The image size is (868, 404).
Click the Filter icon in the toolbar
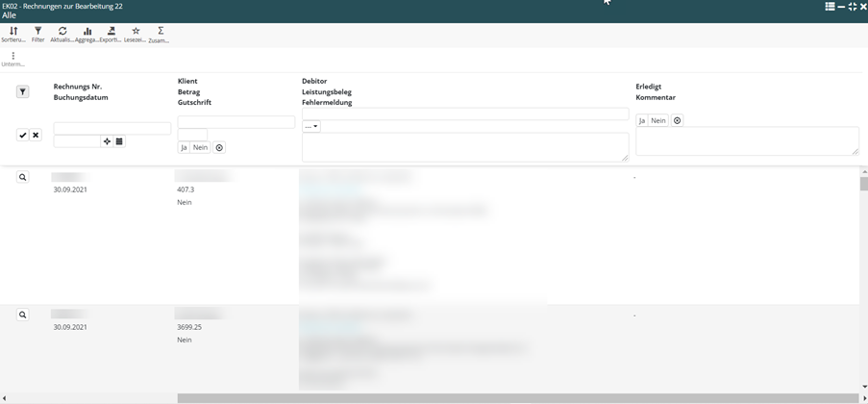click(38, 34)
